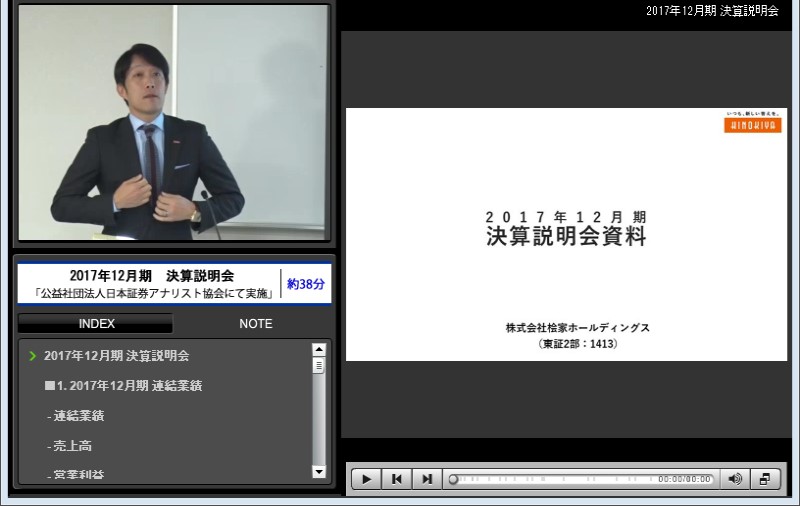Screen dimensions: 800x506
Task: Click the 00:00/00:00 time display
Action: [x=684, y=479]
